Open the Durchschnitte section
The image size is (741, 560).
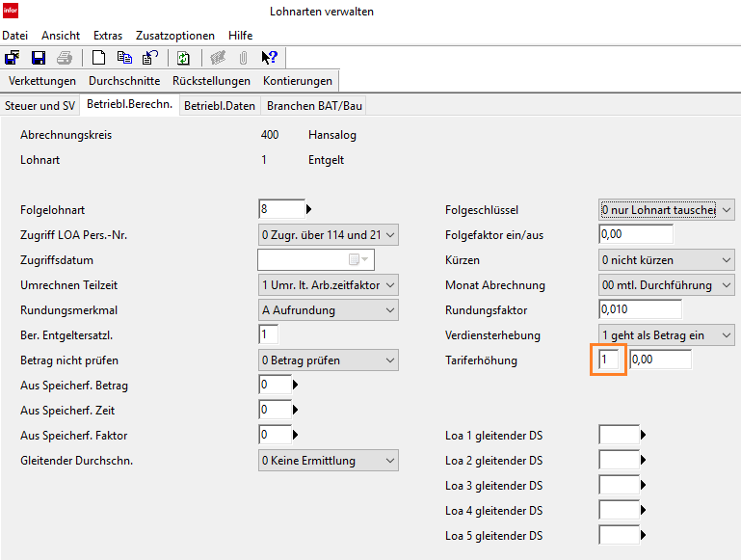[124, 81]
